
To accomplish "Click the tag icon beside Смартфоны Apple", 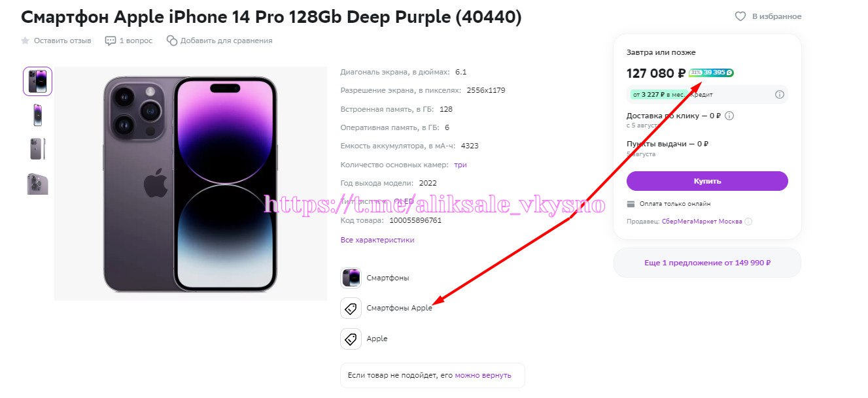I will (351, 308).
